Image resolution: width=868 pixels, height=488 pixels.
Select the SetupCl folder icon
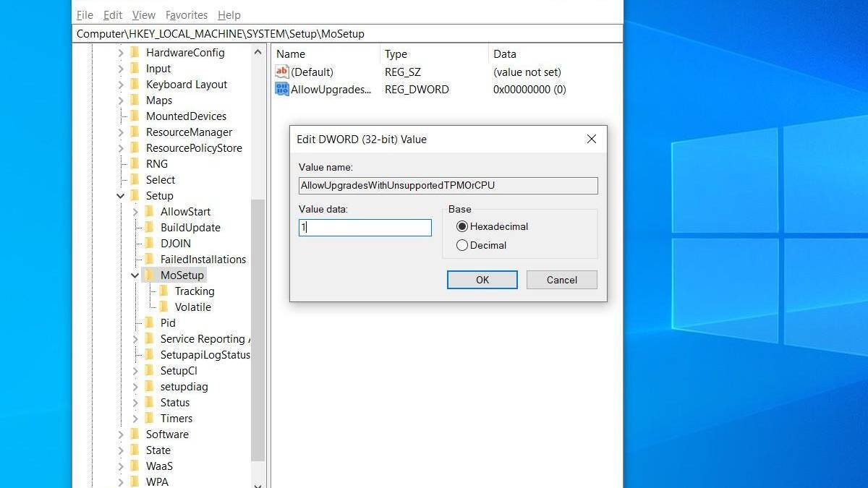[x=150, y=370]
